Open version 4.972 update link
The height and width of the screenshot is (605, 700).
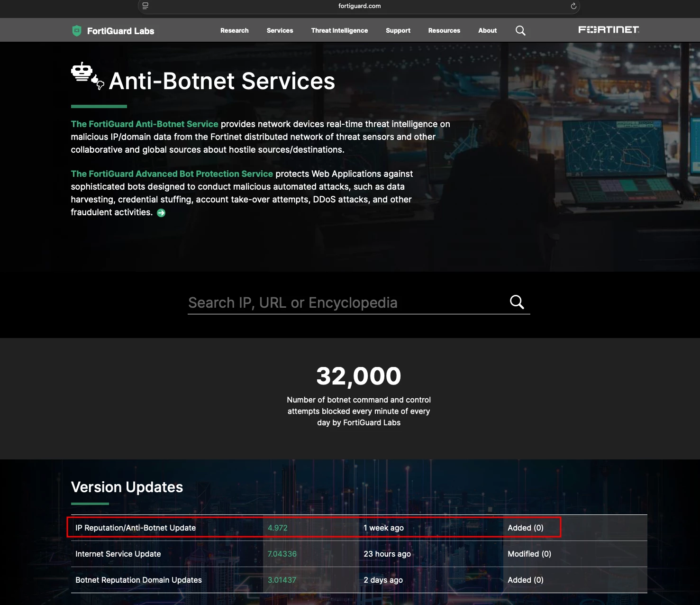click(278, 528)
